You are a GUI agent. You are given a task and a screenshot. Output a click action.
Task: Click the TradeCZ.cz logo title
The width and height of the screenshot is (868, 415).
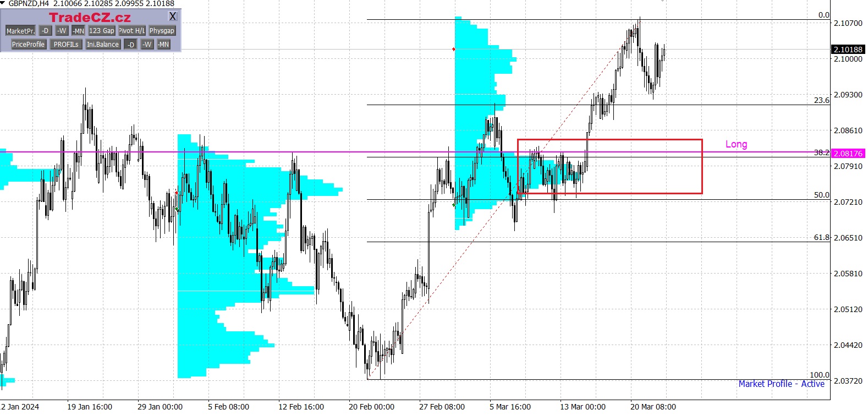coord(90,18)
